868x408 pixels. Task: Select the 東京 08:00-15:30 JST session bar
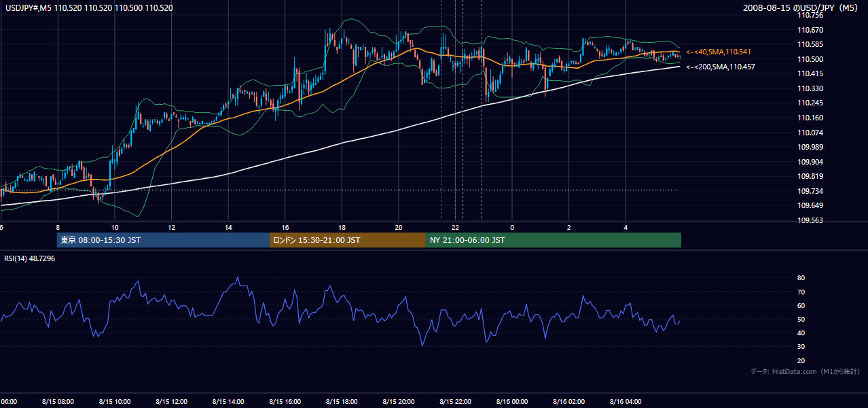(163, 240)
